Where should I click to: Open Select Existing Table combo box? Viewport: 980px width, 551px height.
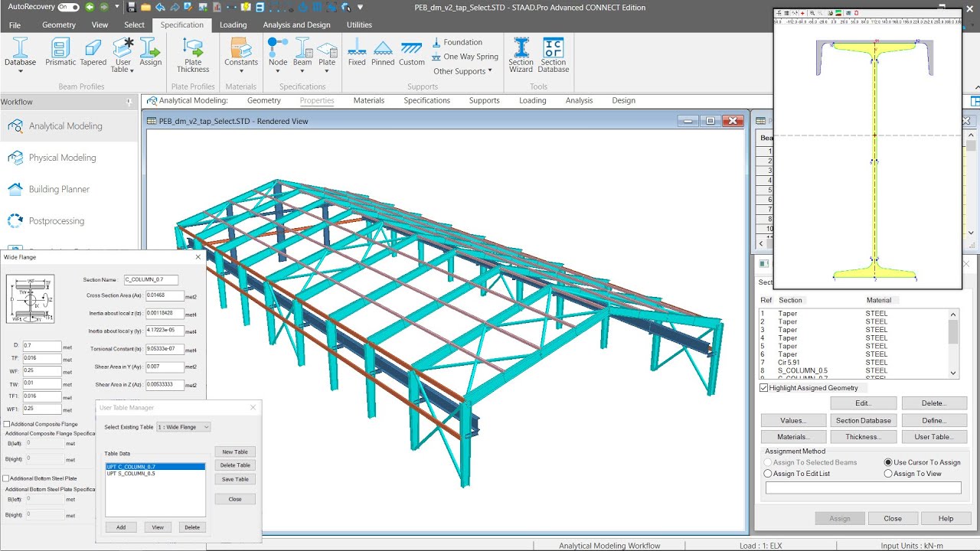click(x=183, y=427)
